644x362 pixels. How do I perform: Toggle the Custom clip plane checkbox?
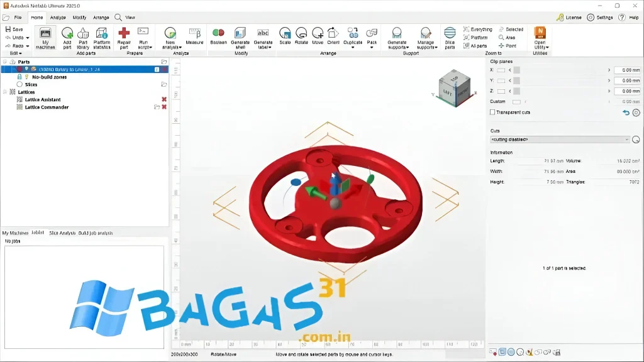coord(516,102)
